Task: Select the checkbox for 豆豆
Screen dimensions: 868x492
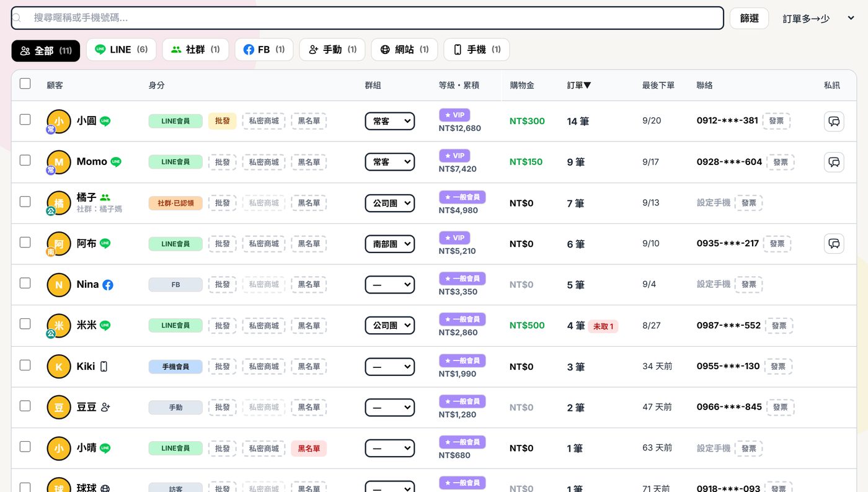Action: tap(25, 406)
